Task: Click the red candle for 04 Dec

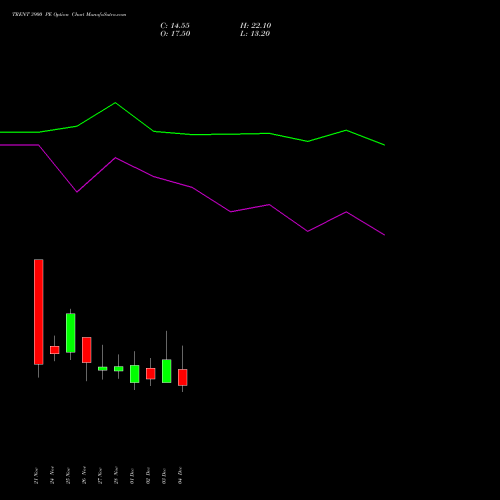Action: (x=183, y=377)
